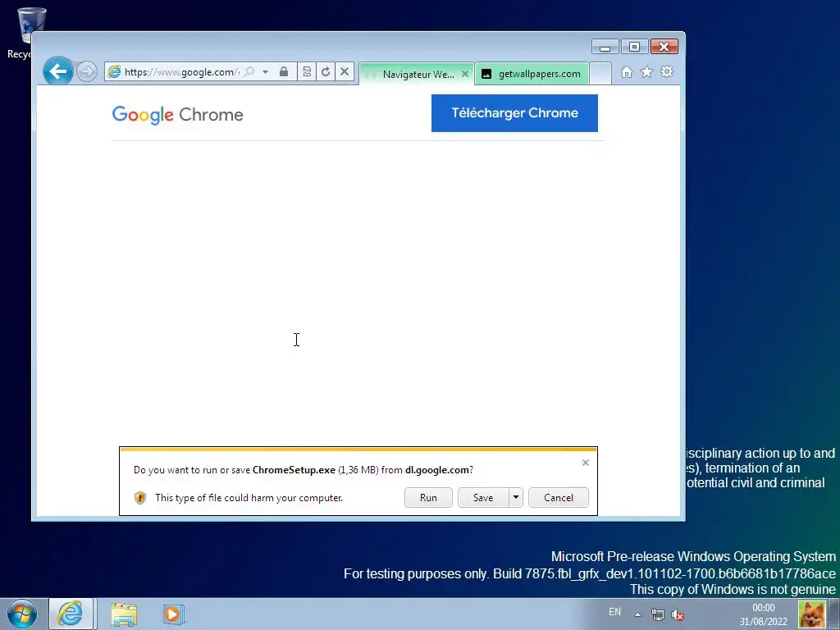Click the network tray icon

click(657, 614)
